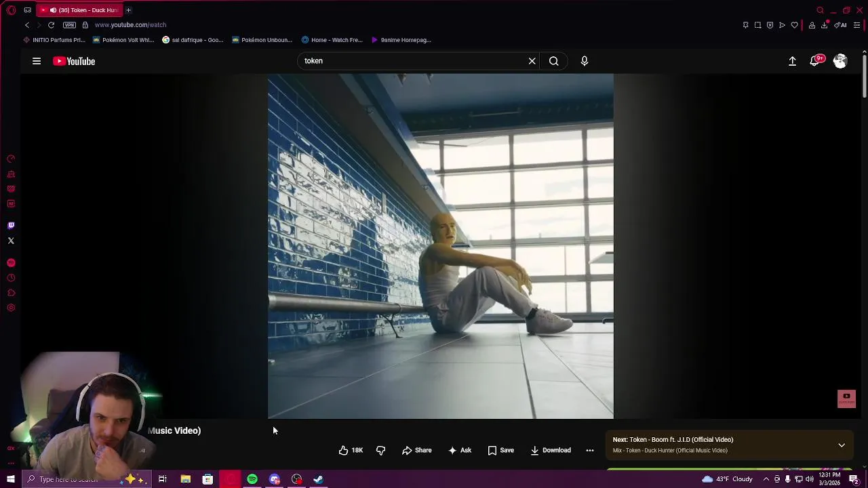Open the YouTube guide hamburger menu

37,61
